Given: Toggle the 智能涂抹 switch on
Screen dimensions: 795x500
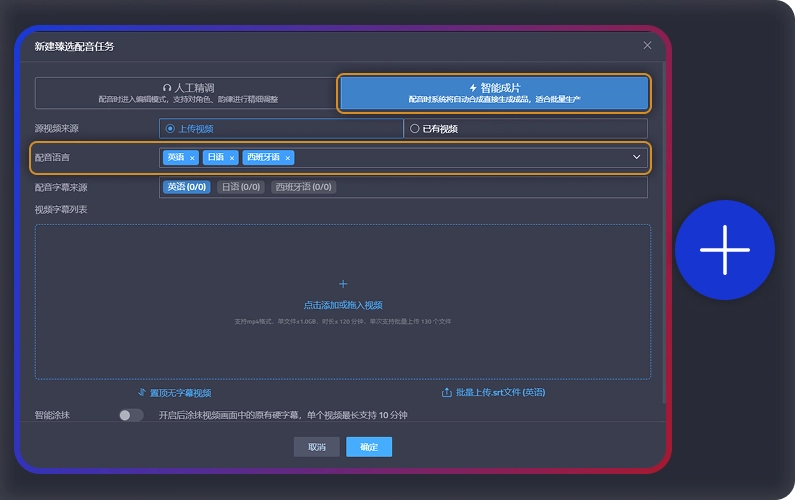Looking at the screenshot, I should click(131, 415).
